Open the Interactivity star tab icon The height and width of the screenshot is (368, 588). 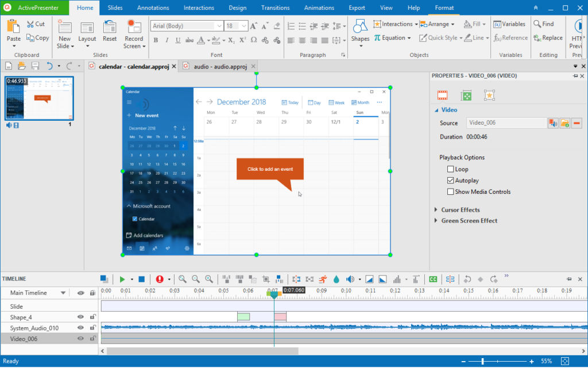click(x=489, y=95)
